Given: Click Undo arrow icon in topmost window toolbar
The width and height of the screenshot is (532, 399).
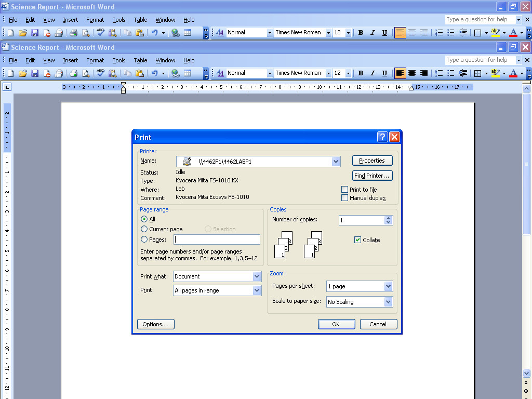Looking at the screenshot, I should click(155, 33).
